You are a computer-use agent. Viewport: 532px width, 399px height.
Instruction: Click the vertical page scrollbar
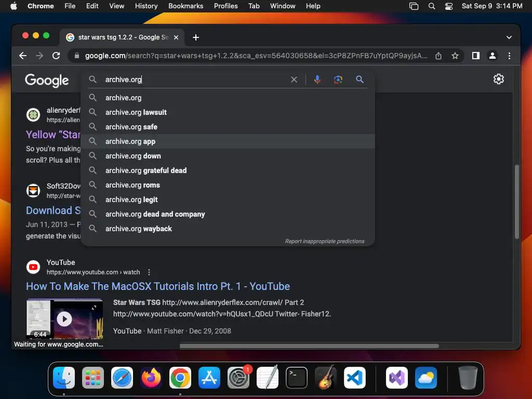click(517, 202)
